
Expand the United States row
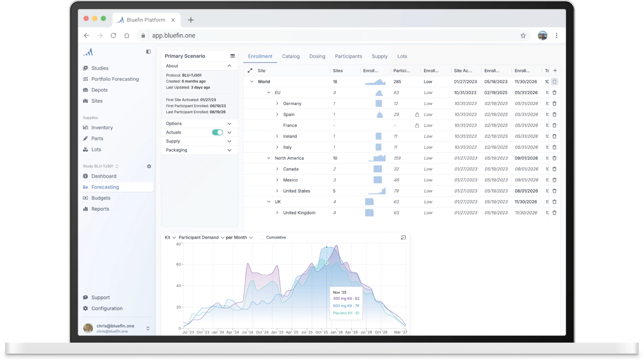coord(277,191)
